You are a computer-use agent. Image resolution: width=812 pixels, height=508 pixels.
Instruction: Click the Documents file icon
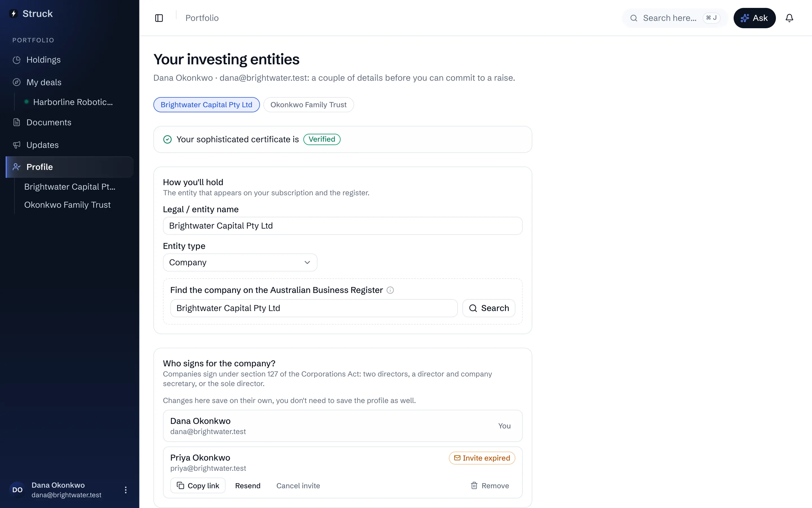point(16,122)
